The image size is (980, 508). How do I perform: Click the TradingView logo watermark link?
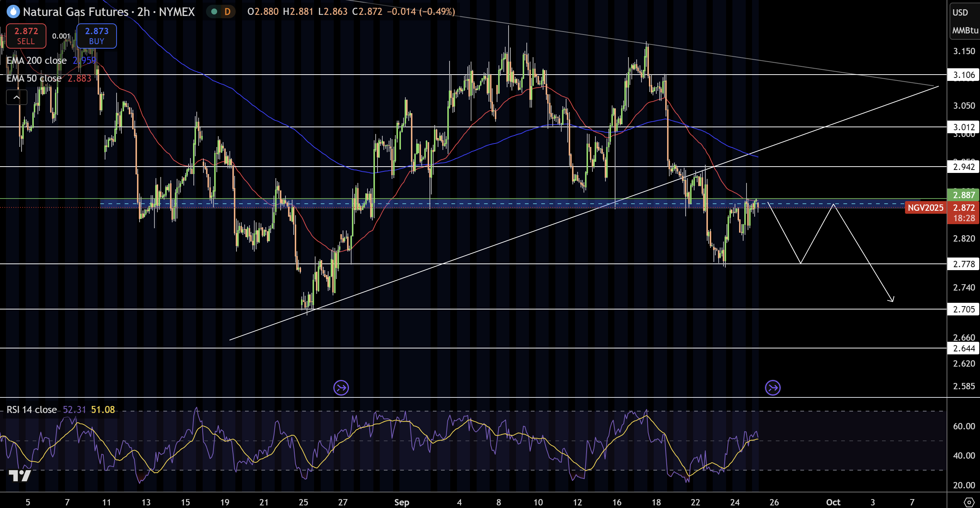[x=20, y=475]
